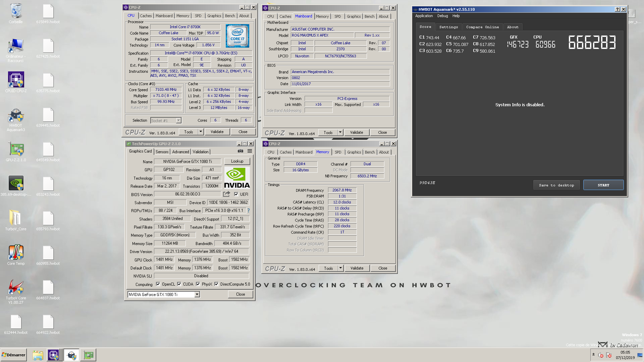This screenshot has width=644, height=362.
Task: Select the 615849.hwbot file icon
Action: (x=48, y=13)
